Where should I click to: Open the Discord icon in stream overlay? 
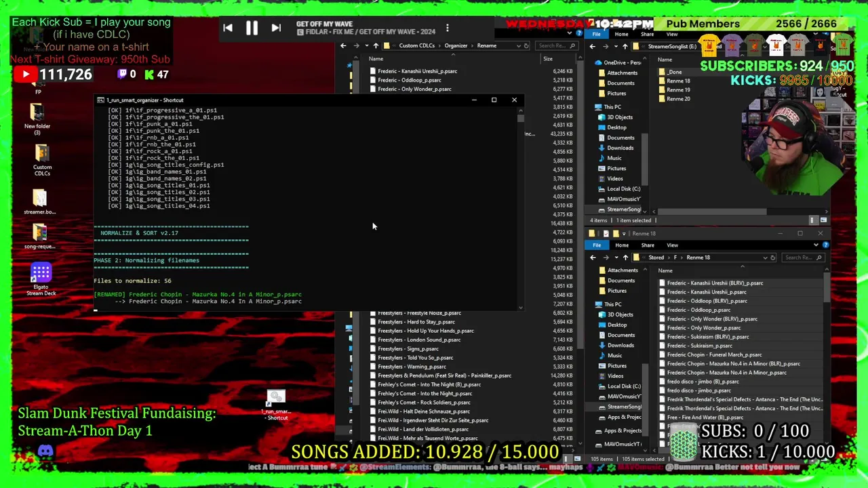tap(45, 451)
